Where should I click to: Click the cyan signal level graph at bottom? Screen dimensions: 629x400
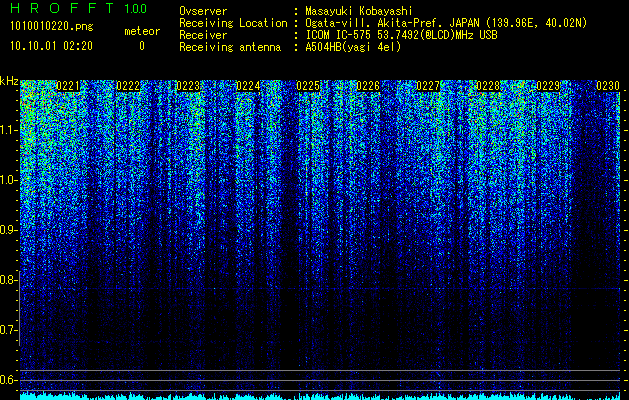pos(320,396)
